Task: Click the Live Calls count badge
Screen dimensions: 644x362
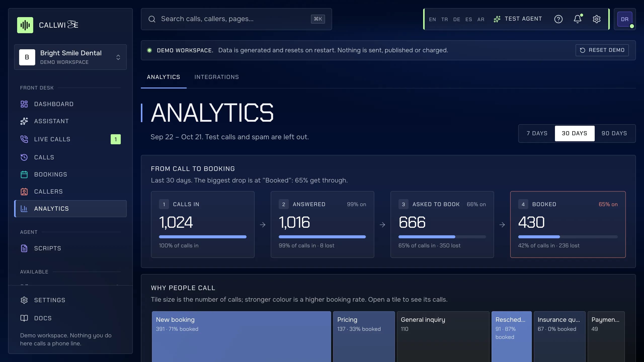Action: 116,139
